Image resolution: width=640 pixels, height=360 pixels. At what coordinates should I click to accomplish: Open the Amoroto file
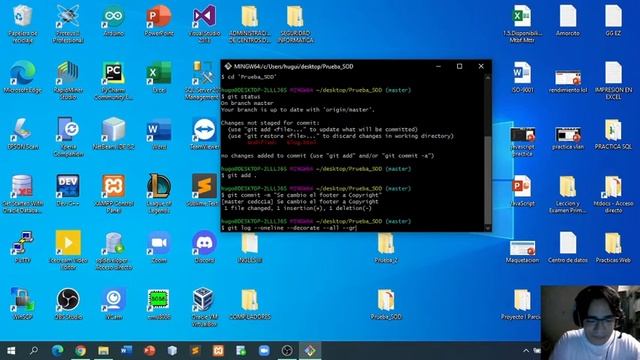(568, 21)
